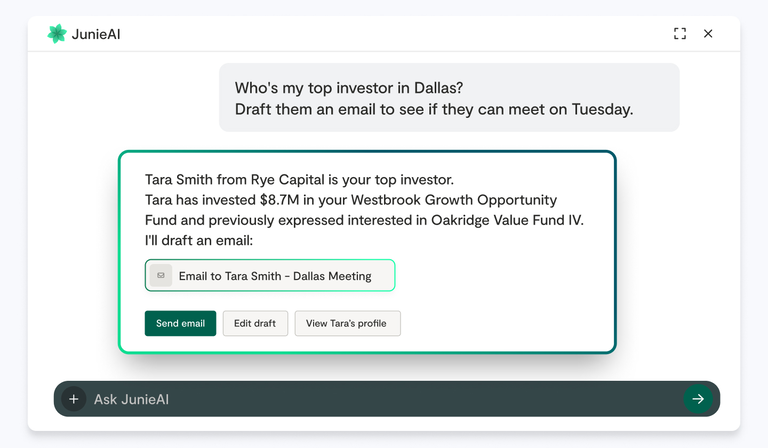This screenshot has height=448, width=768.
Task: Click the "Draft them an email" message line
Action: tap(433, 109)
